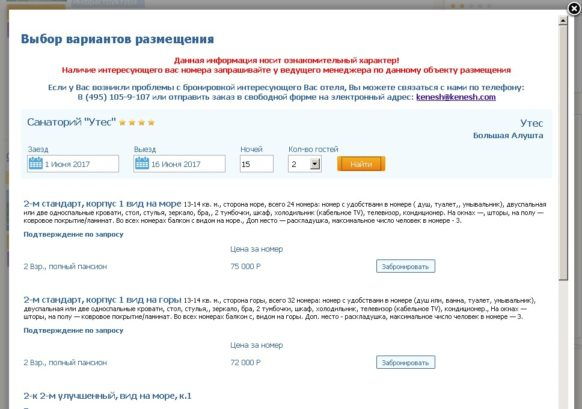Click the scrollbar up arrow
The image size is (582, 409).
click(x=563, y=21)
